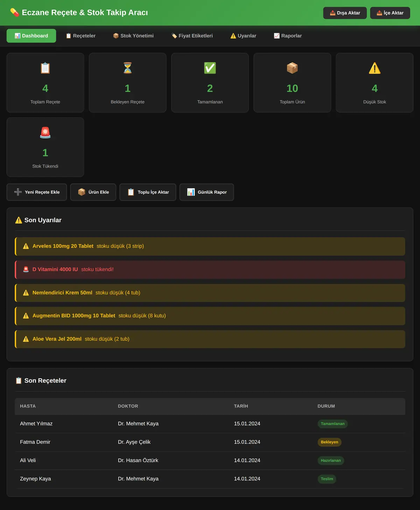Click patient name Ahmet Yılmaz in table

[x=36, y=424]
